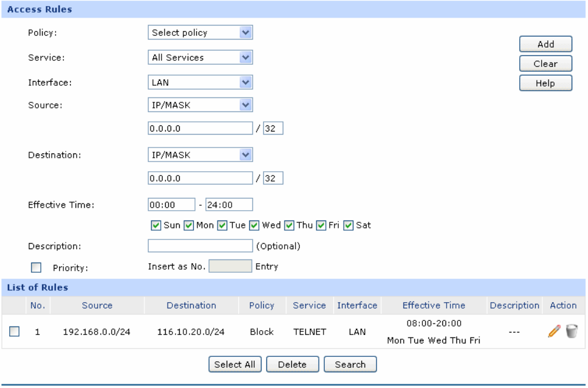This screenshot has width=588, height=388.
Task: Click the Delete button below the list
Action: 292,364
